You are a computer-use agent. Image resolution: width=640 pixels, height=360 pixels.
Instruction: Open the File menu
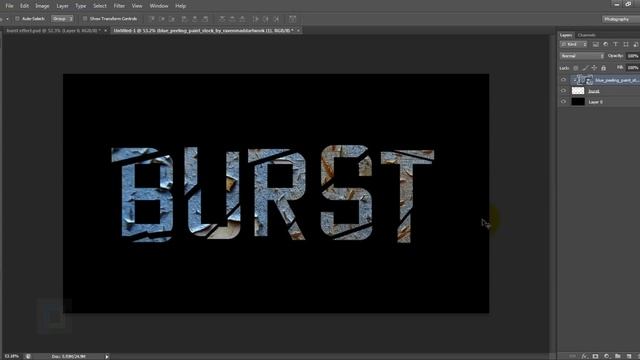[9, 6]
